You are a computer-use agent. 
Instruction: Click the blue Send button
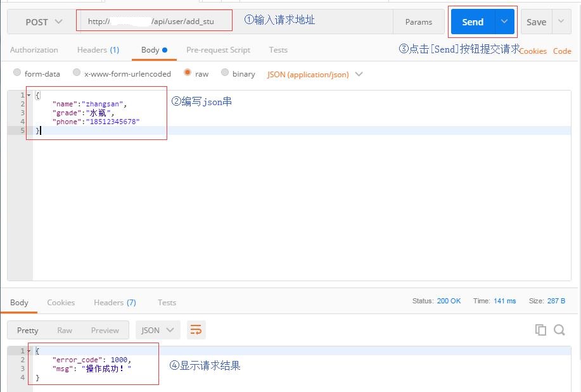(x=473, y=22)
